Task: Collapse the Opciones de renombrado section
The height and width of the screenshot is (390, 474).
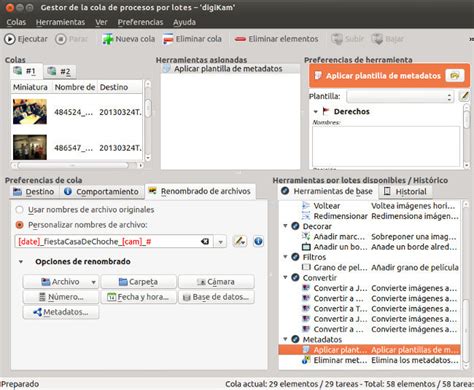Action: pos(21,262)
